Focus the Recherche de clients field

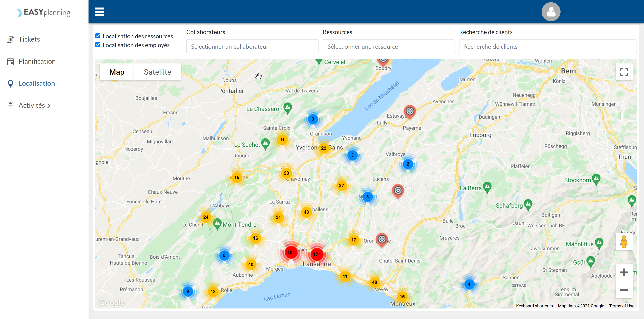(548, 46)
